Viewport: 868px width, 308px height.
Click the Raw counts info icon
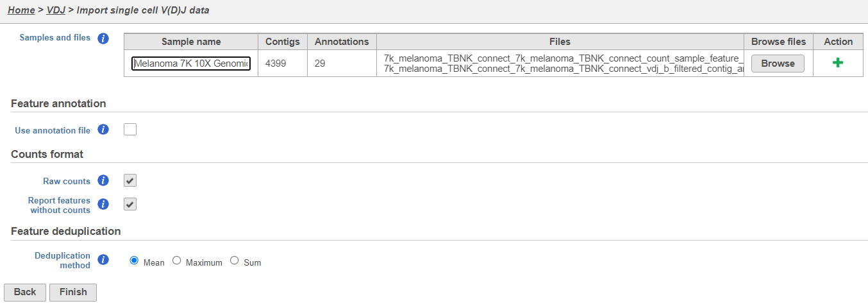(103, 181)
